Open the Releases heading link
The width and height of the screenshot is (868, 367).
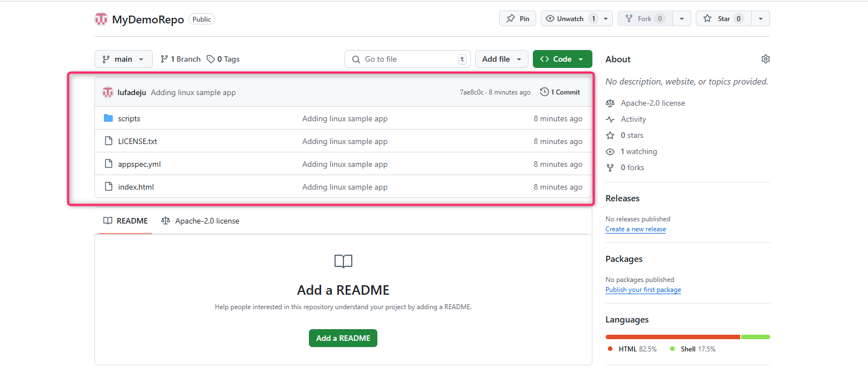[622, 199]
